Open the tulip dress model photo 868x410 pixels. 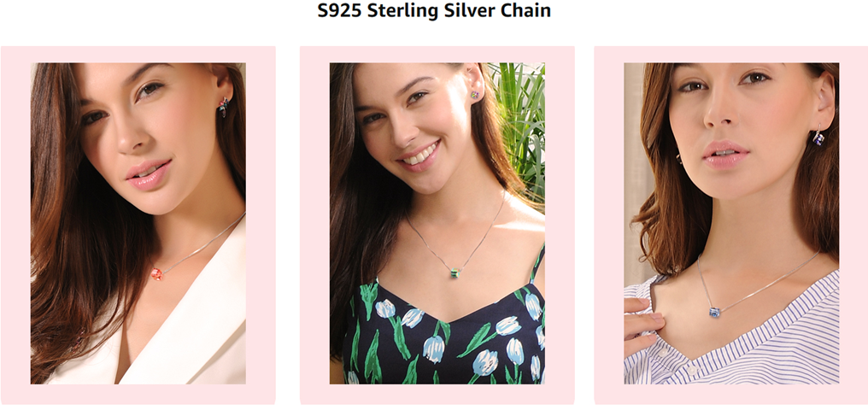[x=437, y=224]
